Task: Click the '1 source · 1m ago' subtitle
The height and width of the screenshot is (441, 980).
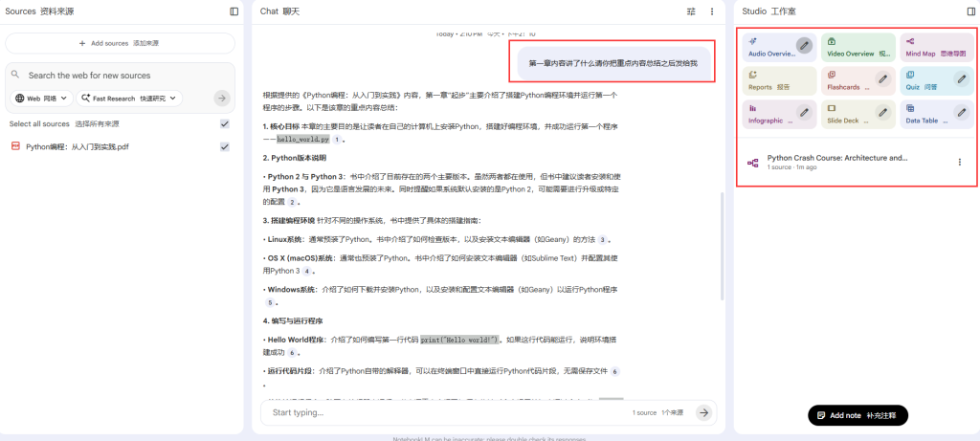Action: pos(791,167)
